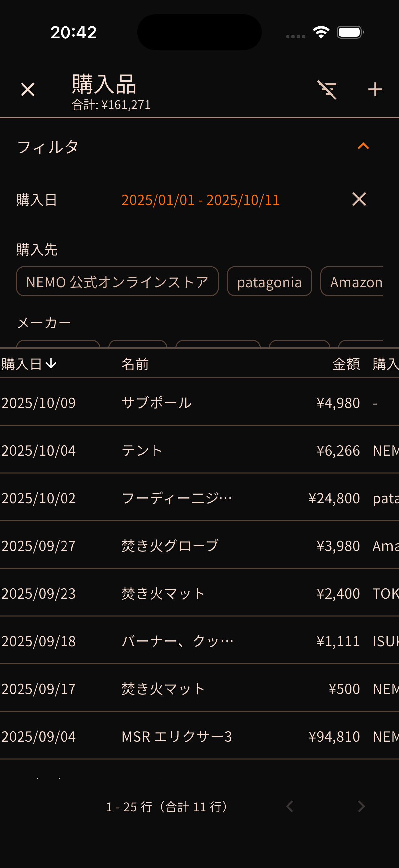Viewport: 399px width, 868px height.
Task: Open the MSR エリクサー3 purchase entry
Action: click(x=199, y=736)
